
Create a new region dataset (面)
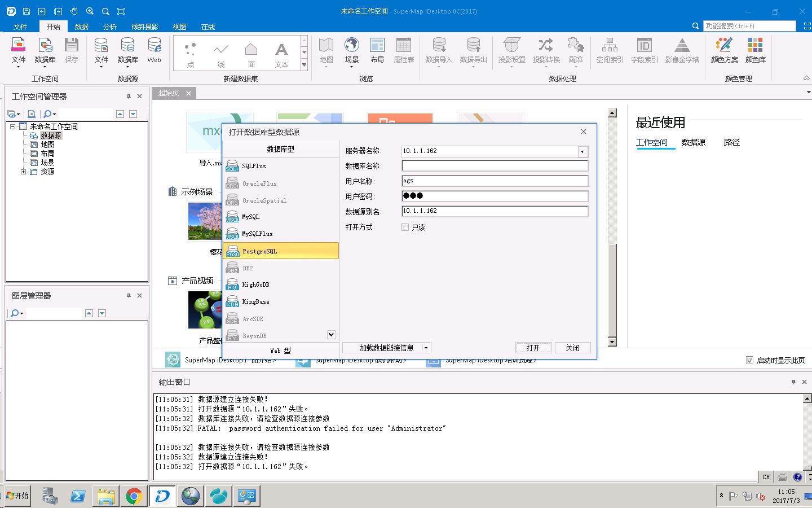[251, 55]
